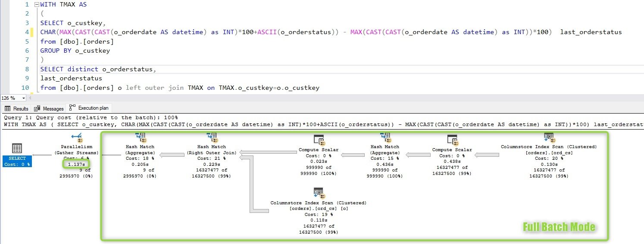Click the Columnstore Index Scan [o] icon
Viewport: 644px width, 244px height.
click(319, 193)
